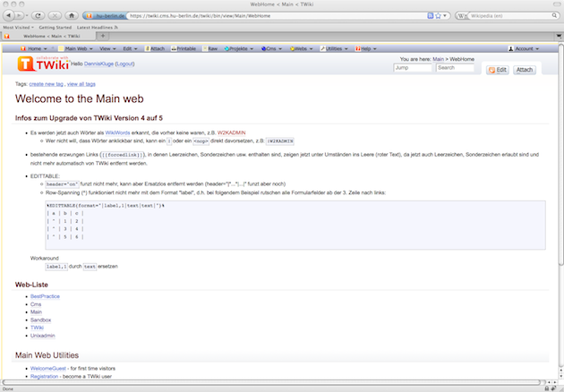
Task: Open Getting Started bookmark
Action: [x=55, y=28]
